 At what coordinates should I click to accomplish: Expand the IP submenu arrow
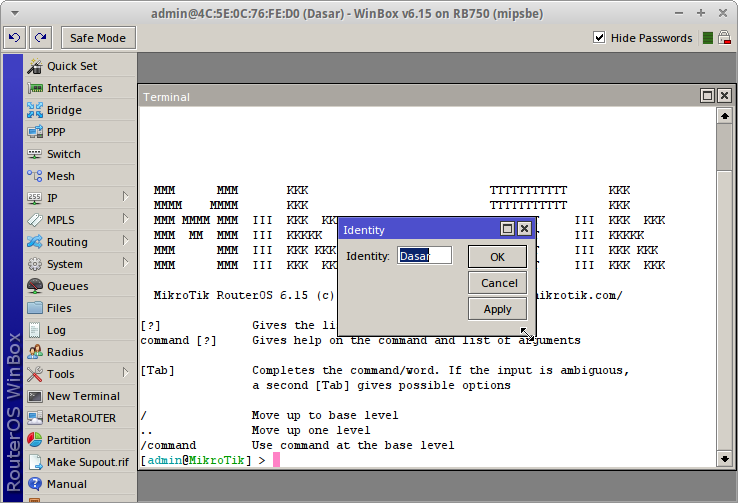[126, 197]
